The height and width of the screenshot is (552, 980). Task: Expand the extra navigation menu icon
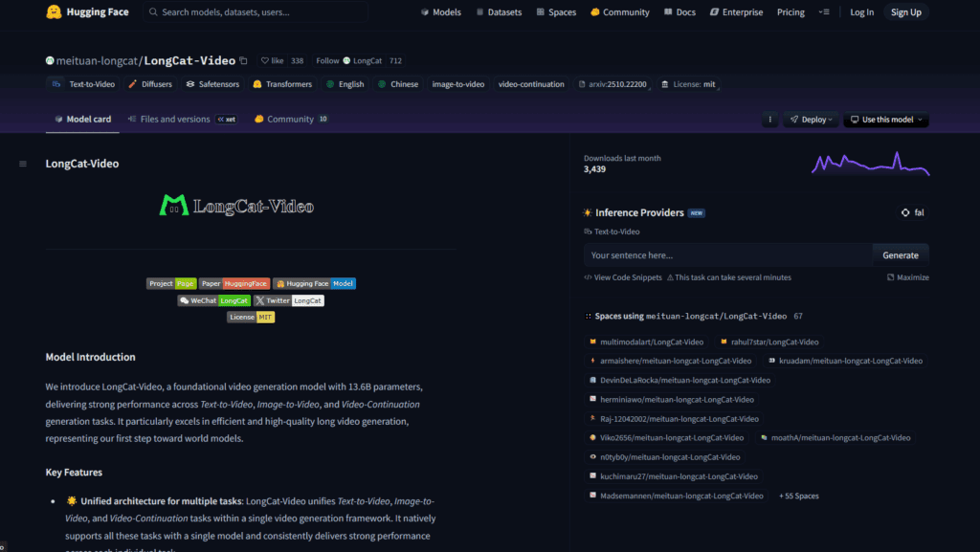tap(824, 11)
